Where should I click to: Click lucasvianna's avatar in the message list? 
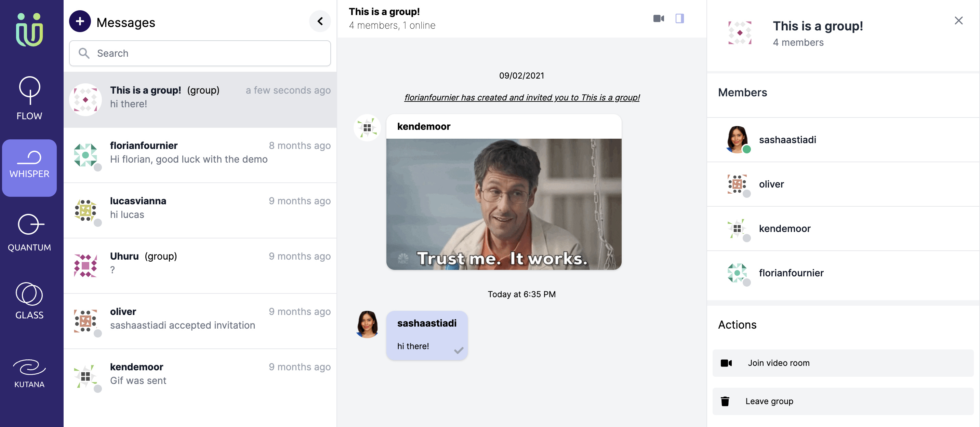point(85,210)
